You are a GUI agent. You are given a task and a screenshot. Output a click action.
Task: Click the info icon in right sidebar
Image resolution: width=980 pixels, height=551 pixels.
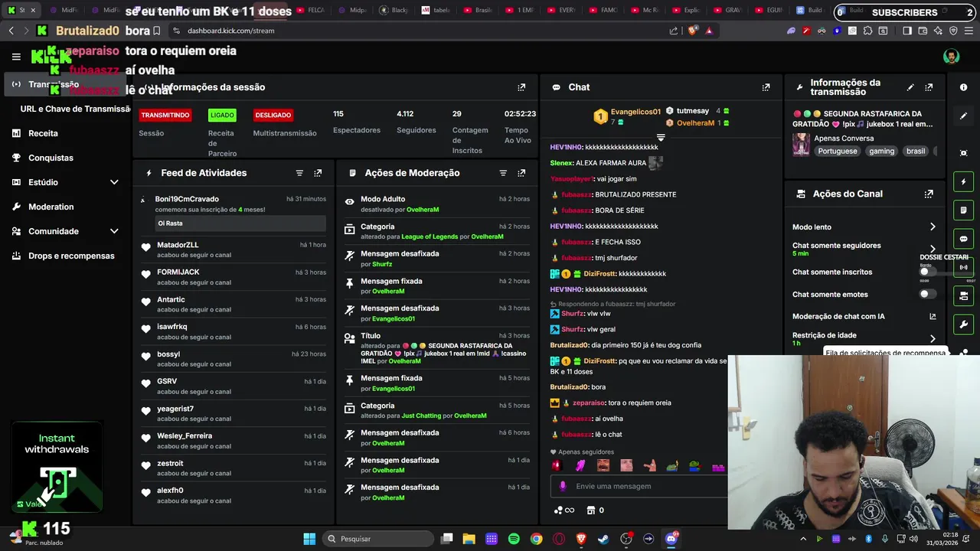pyautogui.click(x=963, y=87)
